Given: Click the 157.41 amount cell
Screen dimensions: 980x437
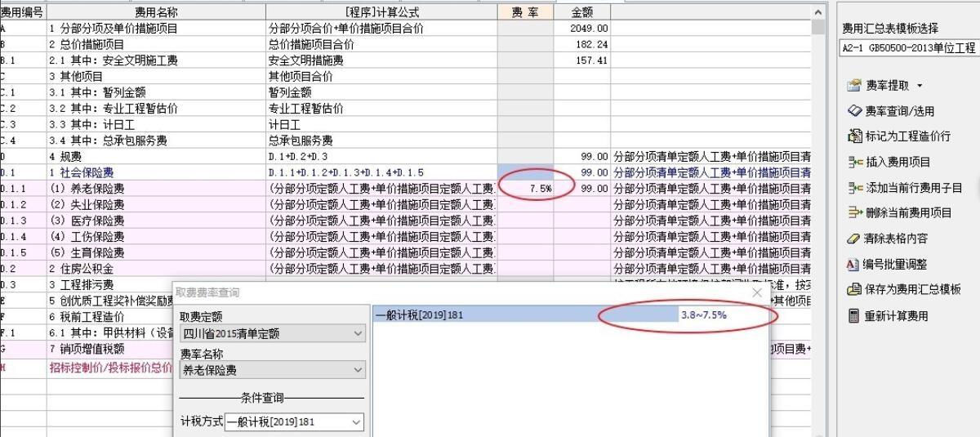Looking at the screenshot, I should [581, 60].
